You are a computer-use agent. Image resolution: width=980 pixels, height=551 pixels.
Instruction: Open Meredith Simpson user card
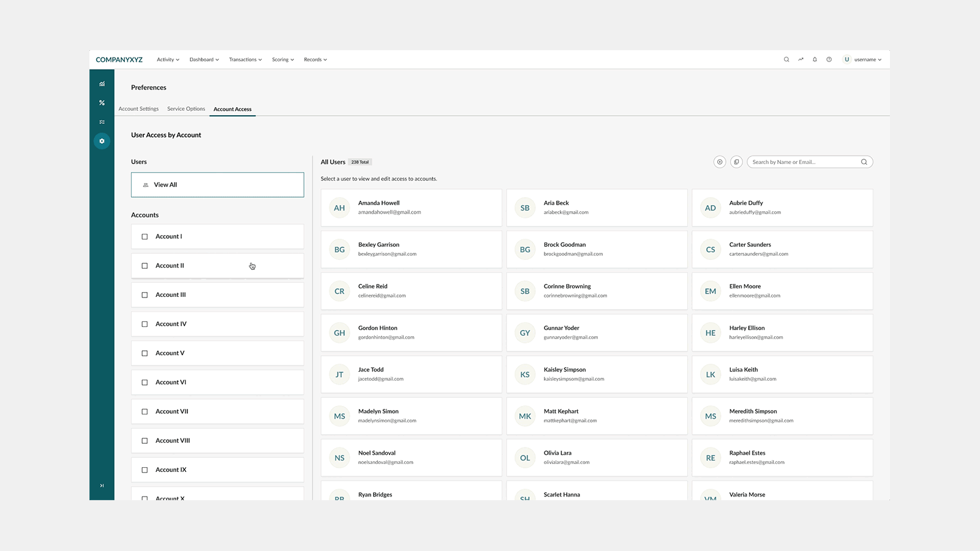pos(782,416)
